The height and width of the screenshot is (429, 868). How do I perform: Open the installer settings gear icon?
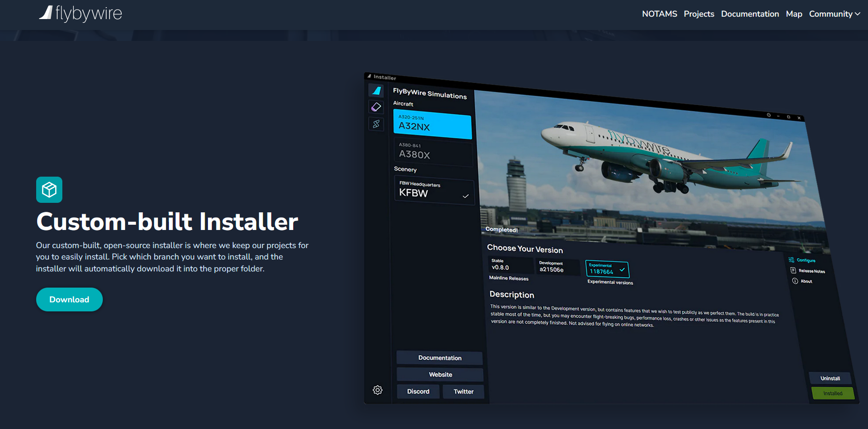[377, 389]
